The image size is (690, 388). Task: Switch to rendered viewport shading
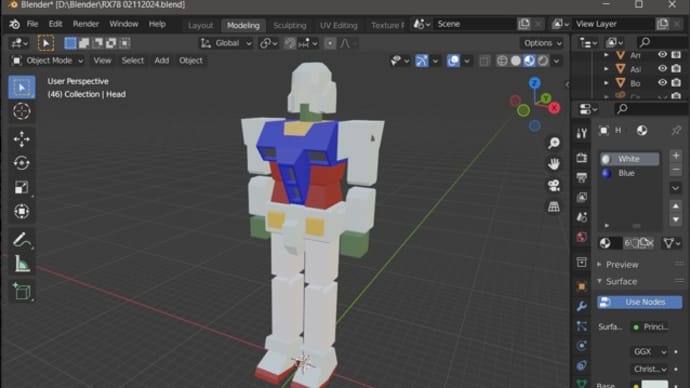pos(543,61)
